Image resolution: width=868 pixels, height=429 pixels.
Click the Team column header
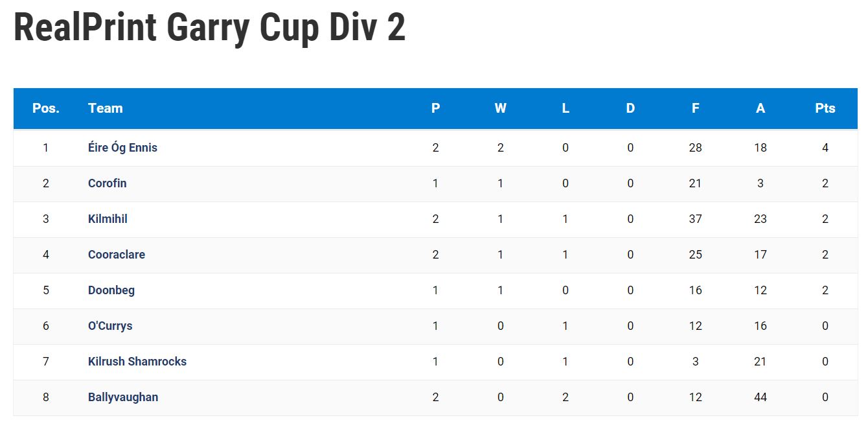pos(105,108)
